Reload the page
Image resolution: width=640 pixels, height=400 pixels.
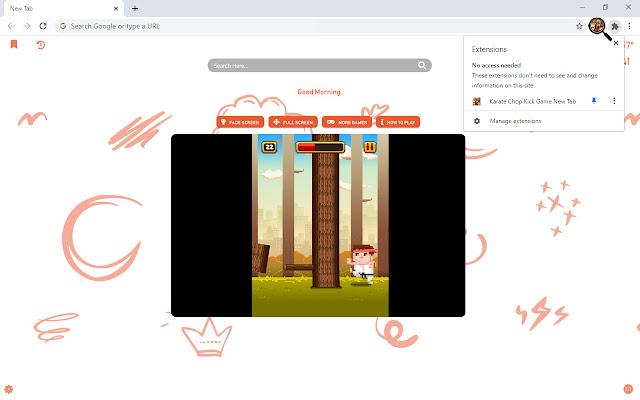(x=43, y=26)
